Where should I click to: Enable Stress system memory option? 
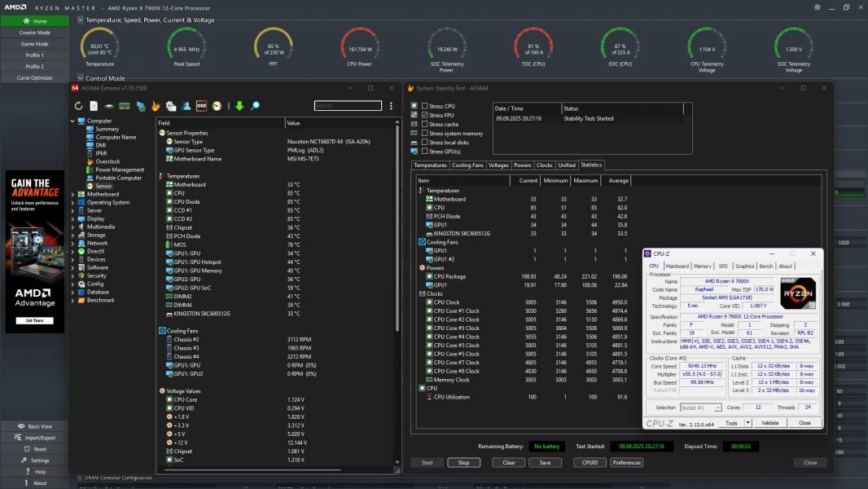(425, 133)
